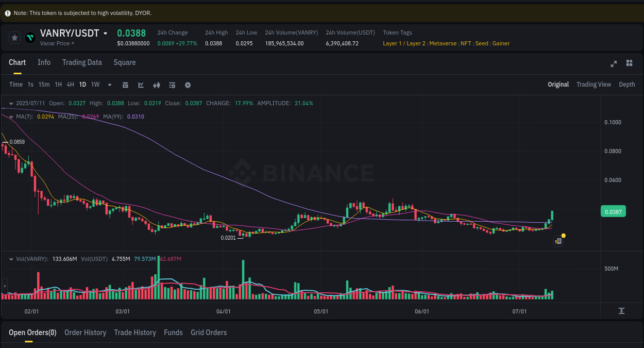Screen dimensions: 644x348
Task: Open chart settings via the gear icon
Action: pos(188,85)
